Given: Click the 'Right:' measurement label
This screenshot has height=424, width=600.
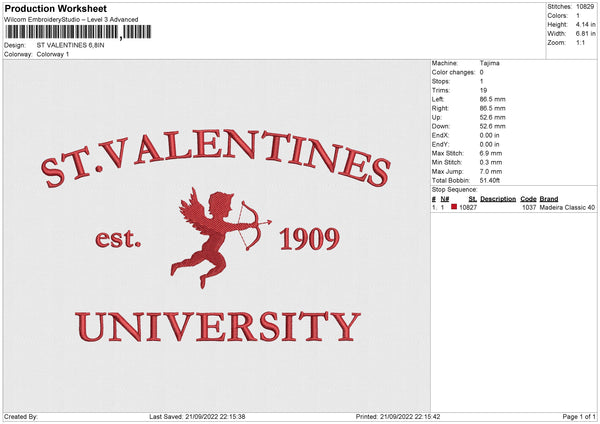Looking at the screenshot, I should pyautogui.click(x=440, y=108).
